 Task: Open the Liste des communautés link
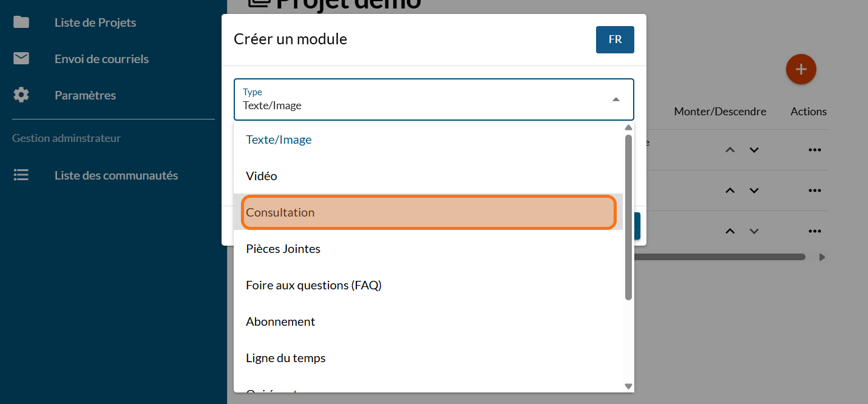click(116, 175)
